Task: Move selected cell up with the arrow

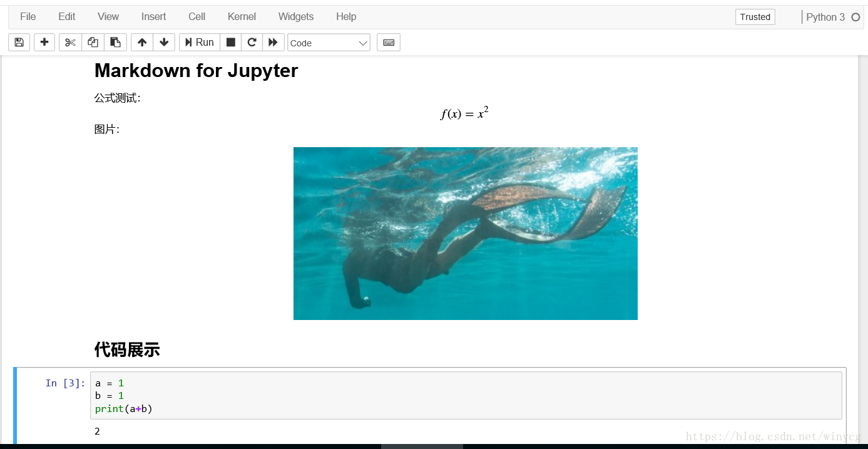Action: click(x=142, y=43)
